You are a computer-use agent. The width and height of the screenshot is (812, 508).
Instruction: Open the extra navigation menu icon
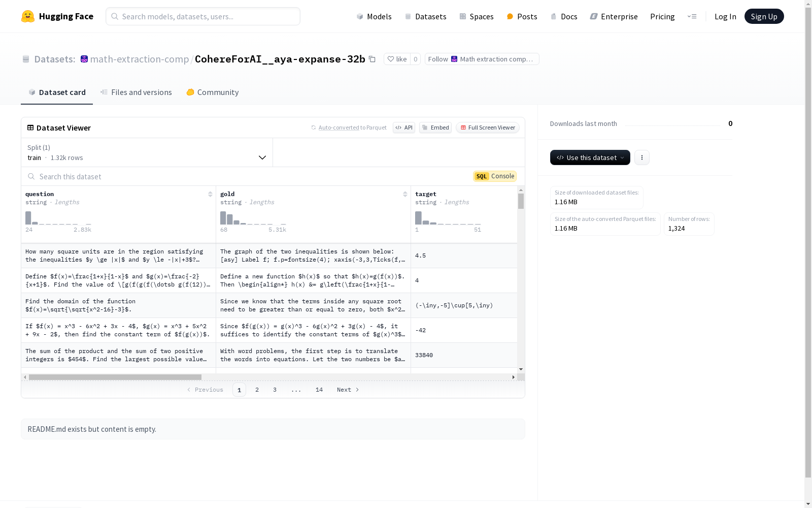coord(692,16)
